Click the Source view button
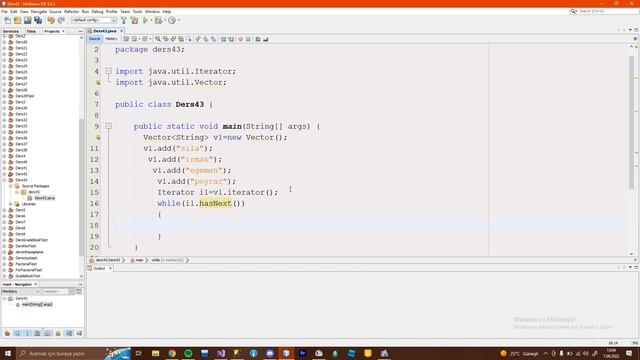 pyautogui.click(x=94, y=39)
